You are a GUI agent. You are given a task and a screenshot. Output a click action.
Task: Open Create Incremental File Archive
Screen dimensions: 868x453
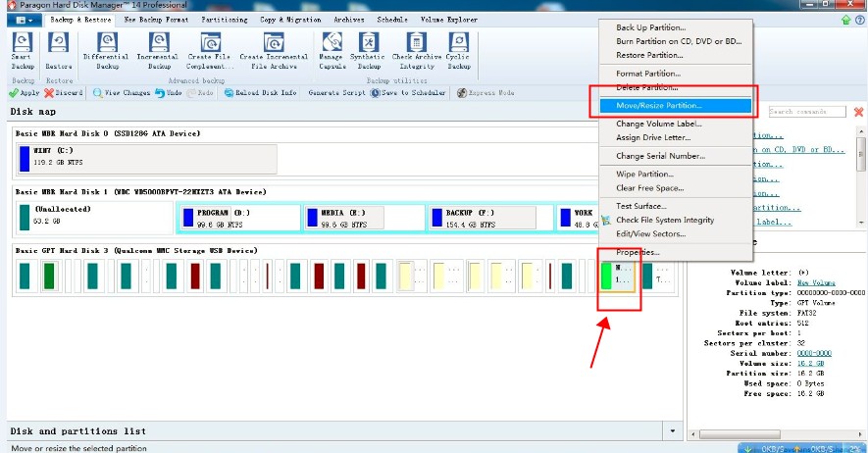[274, 50]
